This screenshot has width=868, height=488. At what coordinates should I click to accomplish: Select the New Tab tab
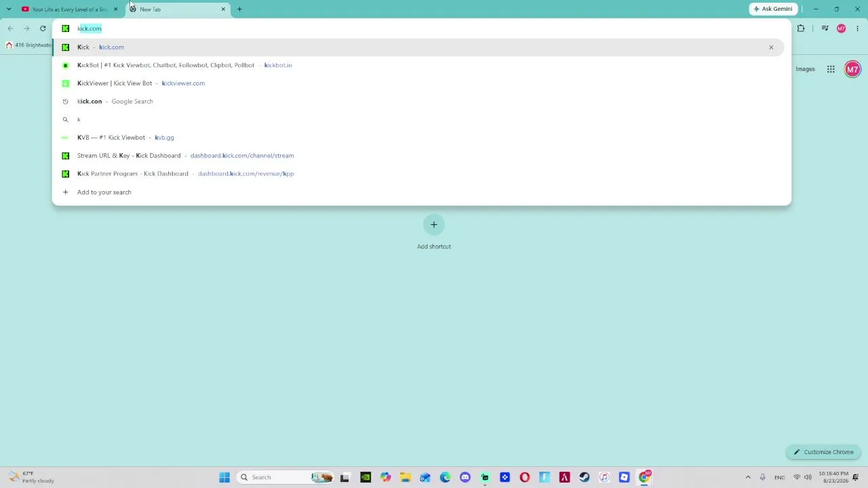coord(178,9)
